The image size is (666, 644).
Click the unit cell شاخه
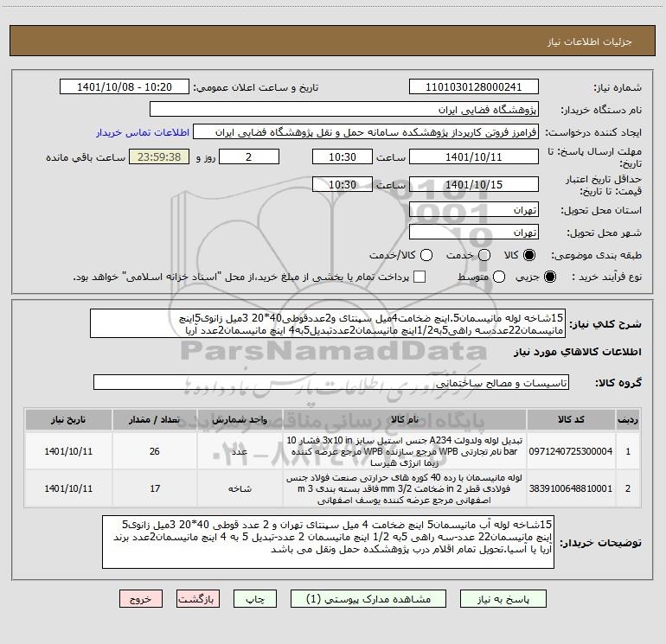click(240, 488)
